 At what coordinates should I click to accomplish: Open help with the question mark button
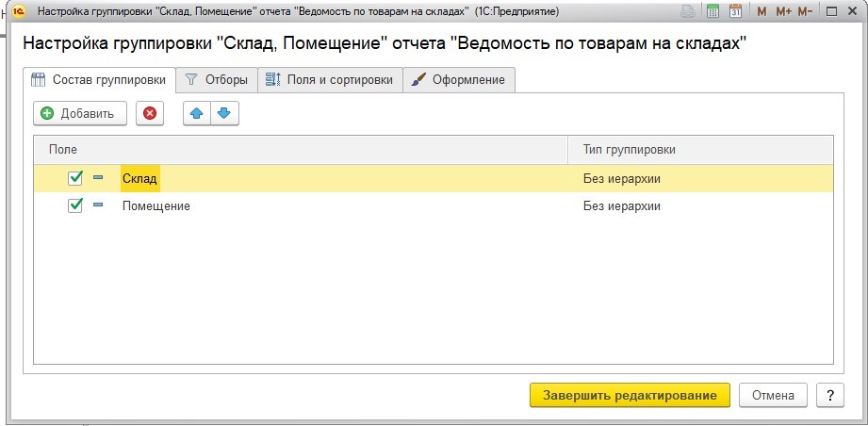click(829, 396)
